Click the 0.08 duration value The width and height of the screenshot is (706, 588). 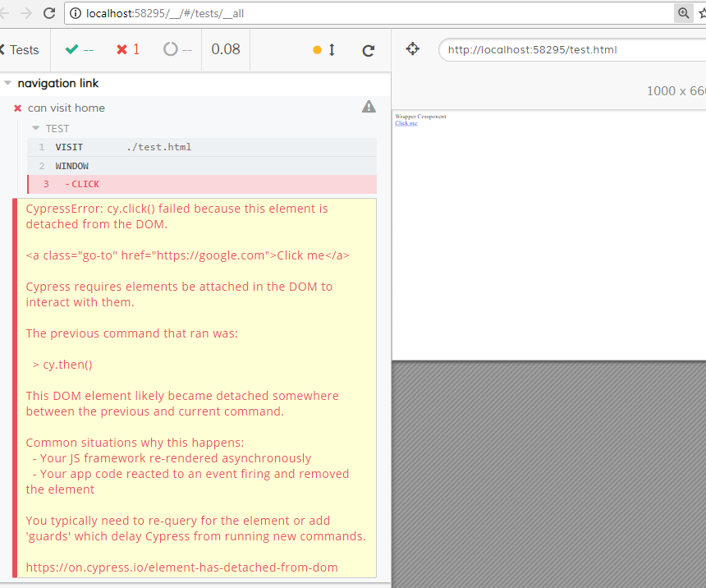(226, 49)
